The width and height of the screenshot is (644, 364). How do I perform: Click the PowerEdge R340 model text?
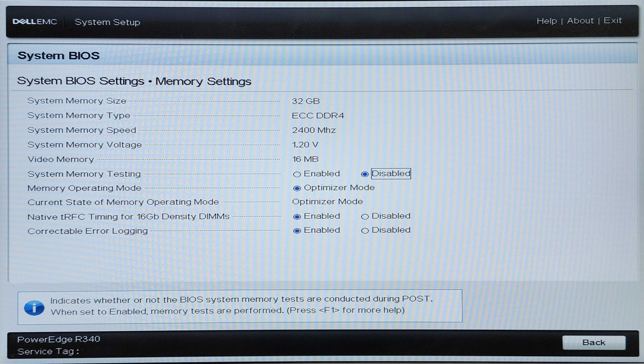coord(59,339)
